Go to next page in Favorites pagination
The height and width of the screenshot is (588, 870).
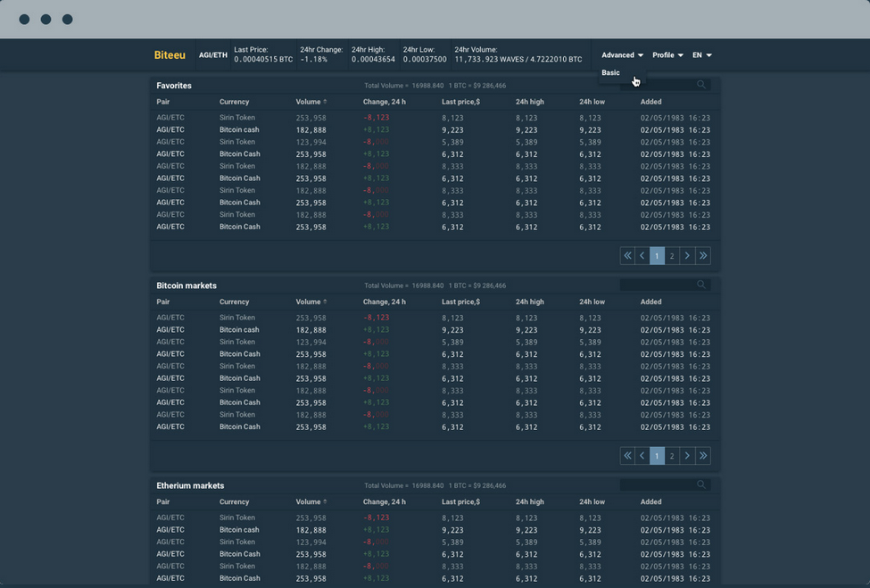tap(687, 256)
